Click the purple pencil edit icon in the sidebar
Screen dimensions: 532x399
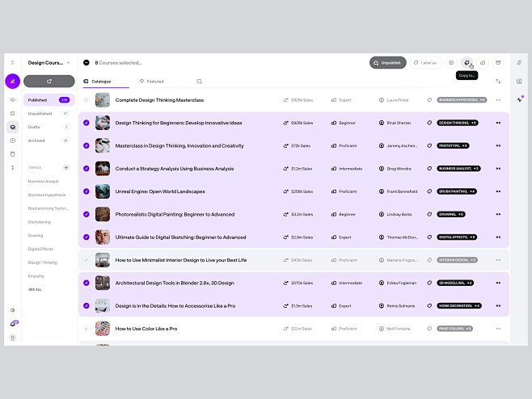[x=12, y=81]
